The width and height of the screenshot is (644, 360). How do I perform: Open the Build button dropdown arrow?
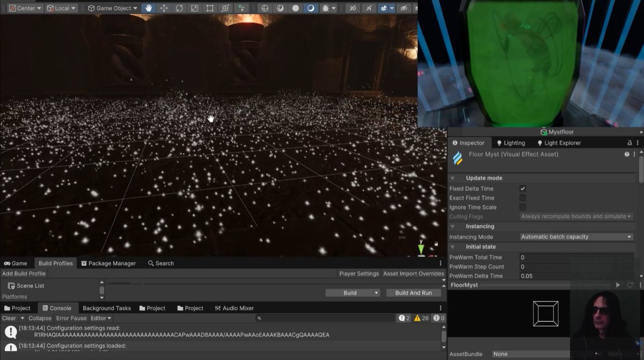click(x=377, y=293)
